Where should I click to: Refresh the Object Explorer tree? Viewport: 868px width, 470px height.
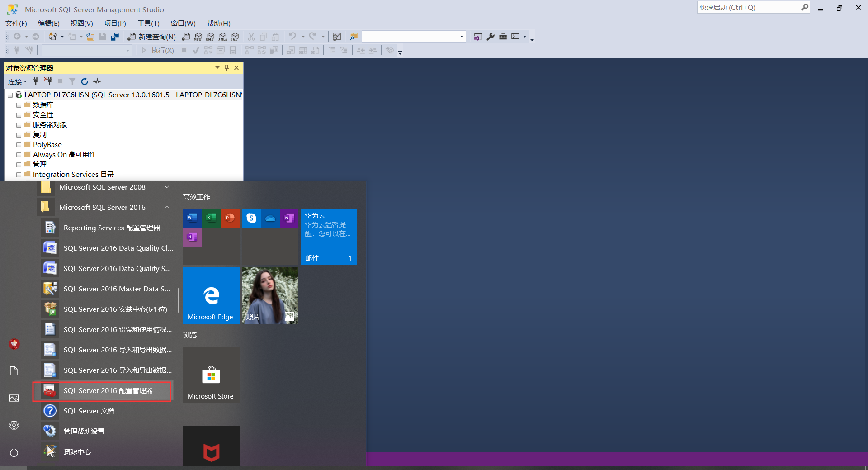click(84, 81)
